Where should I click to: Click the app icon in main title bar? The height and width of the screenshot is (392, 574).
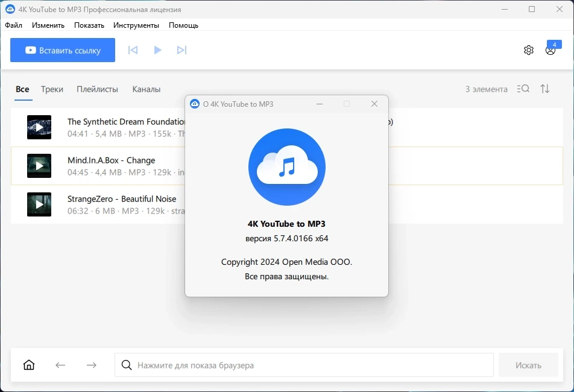10,9
